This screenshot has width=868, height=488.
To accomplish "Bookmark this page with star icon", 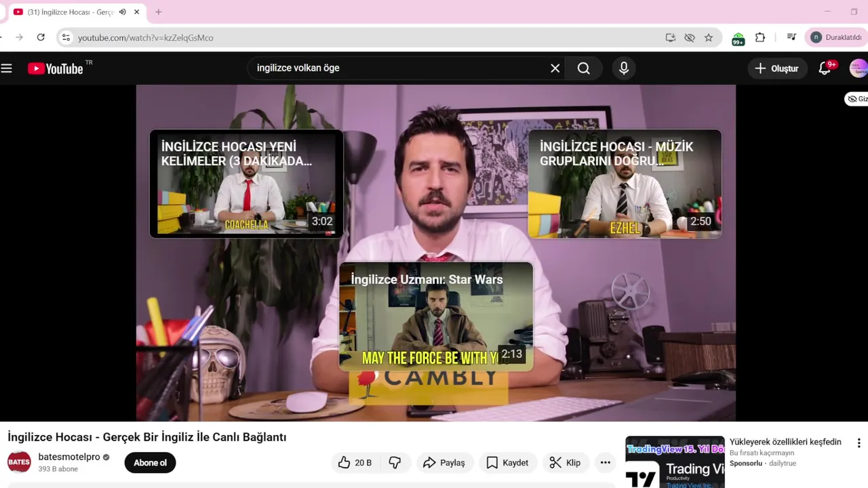I will click(709, 37).
